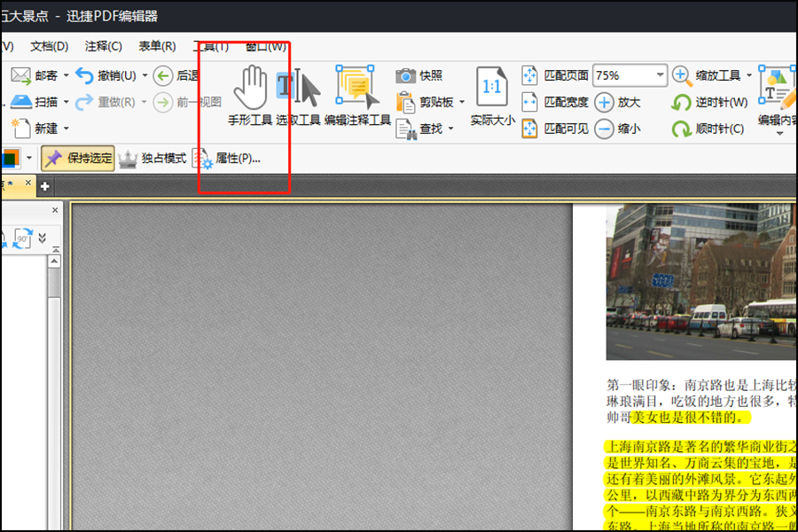Close the current document tab
Screen dimensions: 798x532
click(x=28, y=183)
